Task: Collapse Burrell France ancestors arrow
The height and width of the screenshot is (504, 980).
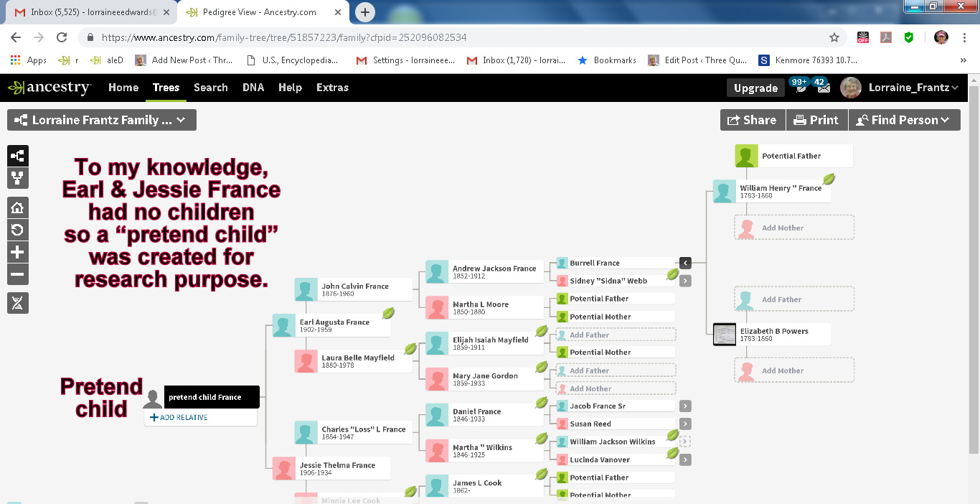Action: pos(685,263)
